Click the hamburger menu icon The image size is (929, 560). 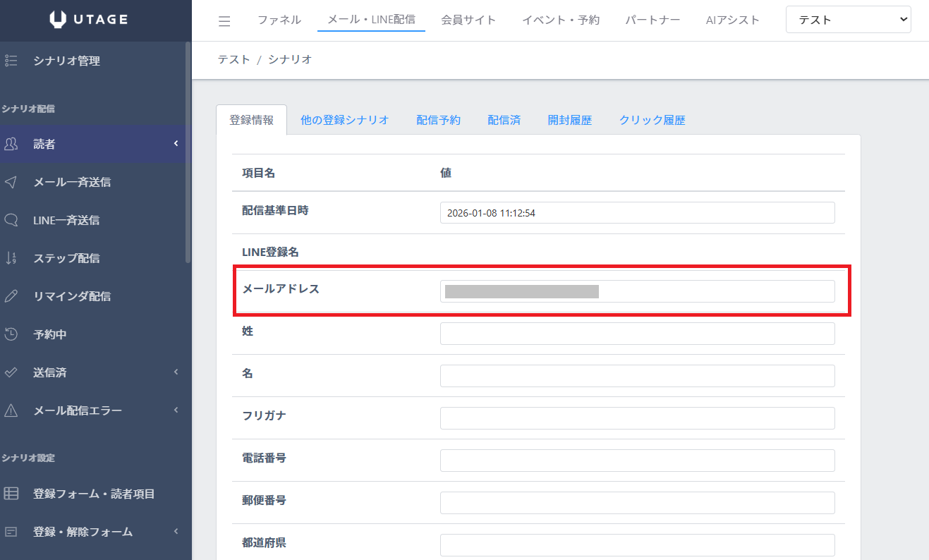pyautogui.click(x=224, y=21)
